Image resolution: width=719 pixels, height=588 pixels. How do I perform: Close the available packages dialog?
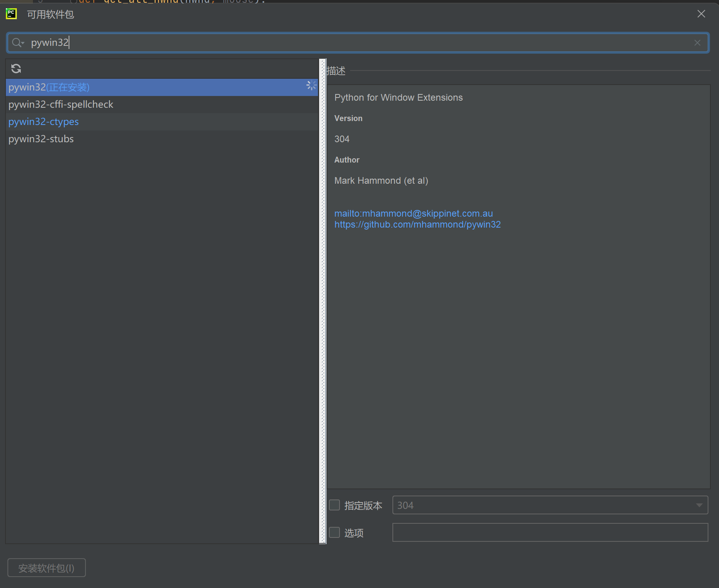701,14
